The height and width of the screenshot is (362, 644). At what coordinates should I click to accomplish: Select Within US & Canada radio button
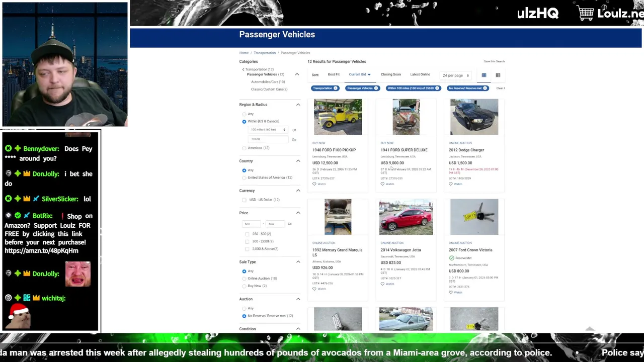245,122
